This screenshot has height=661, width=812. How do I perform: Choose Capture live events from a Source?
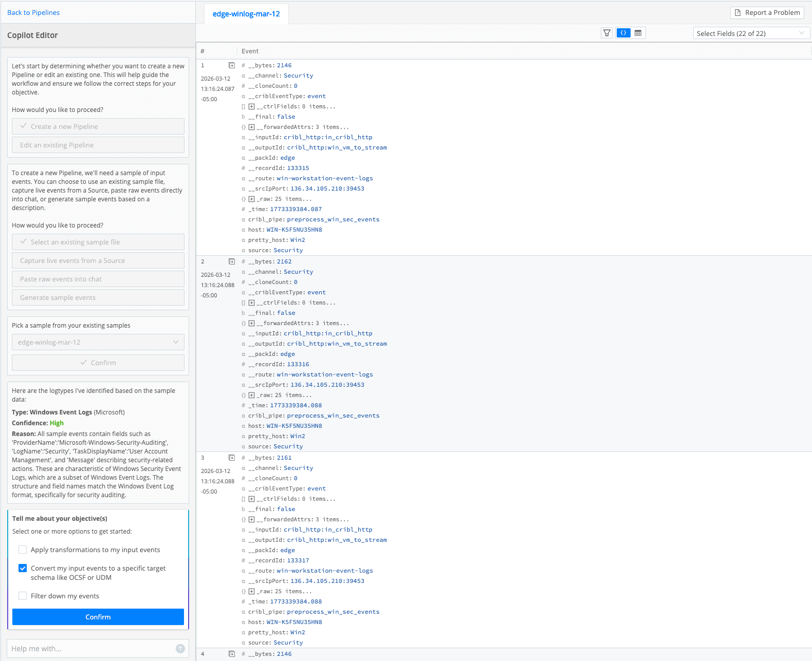click(x=98, y=260)
